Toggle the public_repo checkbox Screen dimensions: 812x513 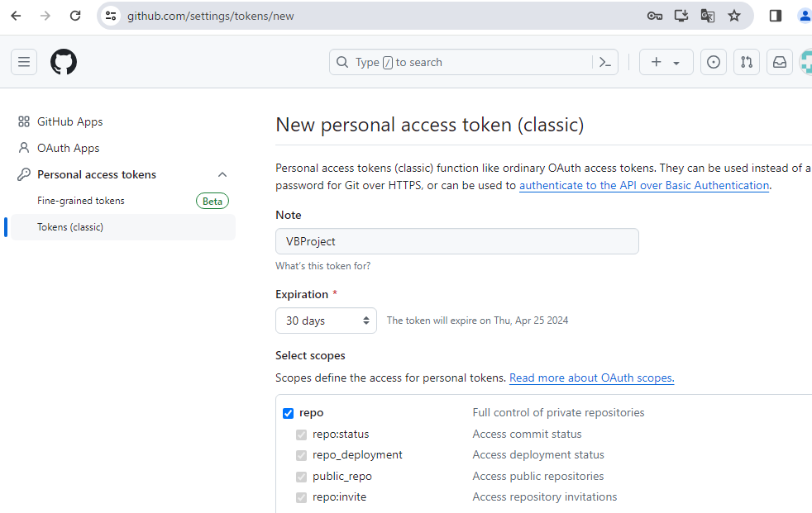coord(302,477)
